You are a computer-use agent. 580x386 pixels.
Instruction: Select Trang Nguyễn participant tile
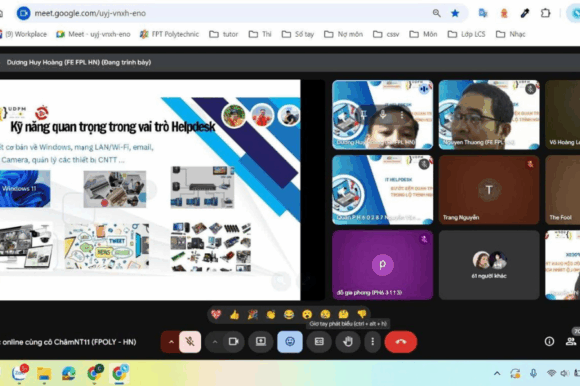pyautogui.click(x=489, y=190)
